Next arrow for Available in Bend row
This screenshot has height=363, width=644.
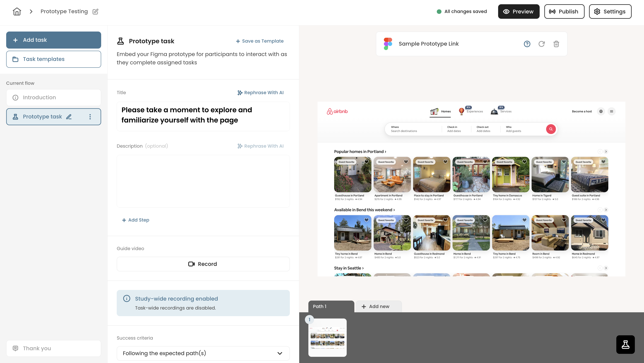606,210
